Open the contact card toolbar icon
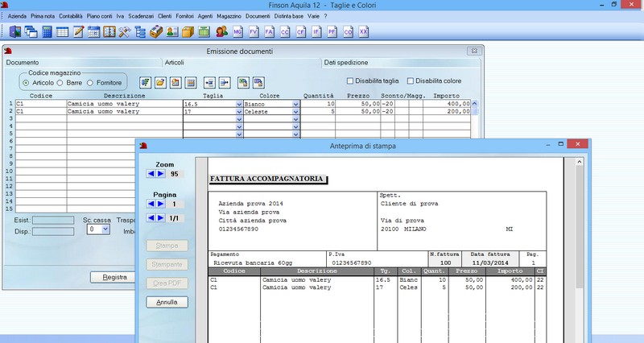The image size is (644, 343). coord(172,31)
